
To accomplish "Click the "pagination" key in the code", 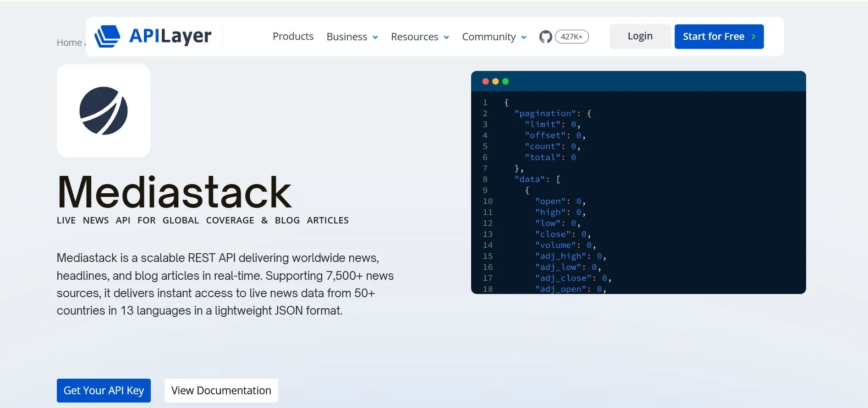I will pyautogui.click(x=545, y=113).
